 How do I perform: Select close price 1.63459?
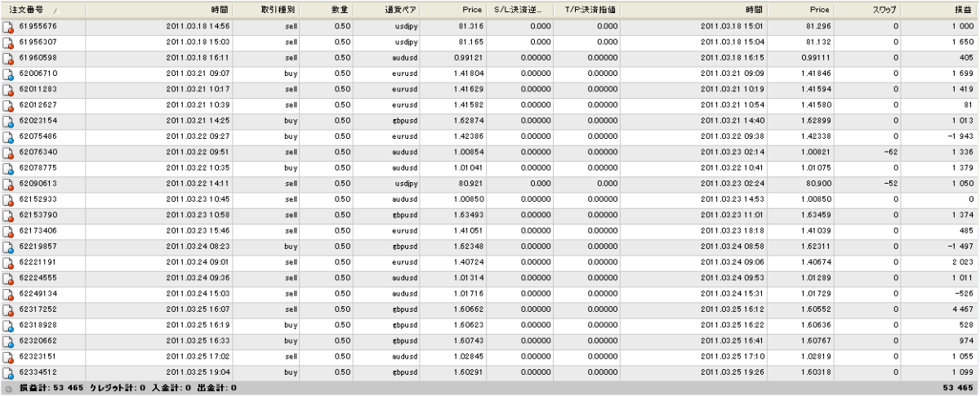(814, 215)
